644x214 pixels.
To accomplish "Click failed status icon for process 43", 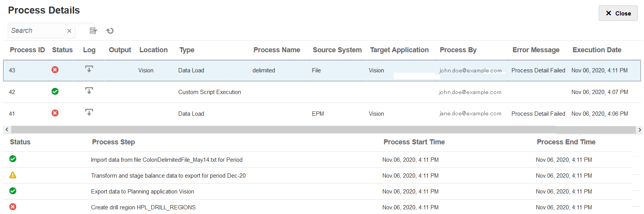I will pos(55,70).
